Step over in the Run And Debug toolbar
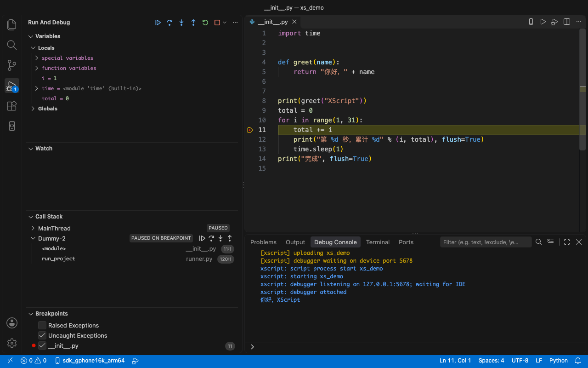This screenshot has height=368, width=588. pyautogui.click(x=170, y=23)
